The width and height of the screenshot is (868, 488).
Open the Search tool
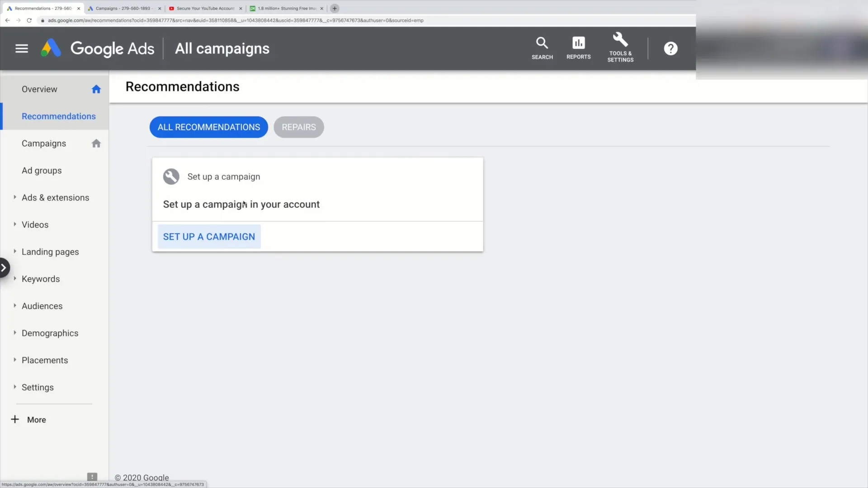click(542, 47)
